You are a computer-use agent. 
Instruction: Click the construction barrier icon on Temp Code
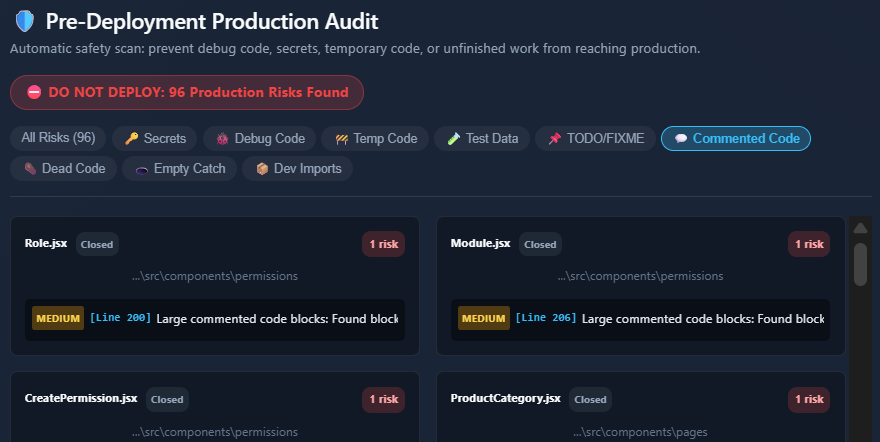pyautogui.click(x=341, y=139)
